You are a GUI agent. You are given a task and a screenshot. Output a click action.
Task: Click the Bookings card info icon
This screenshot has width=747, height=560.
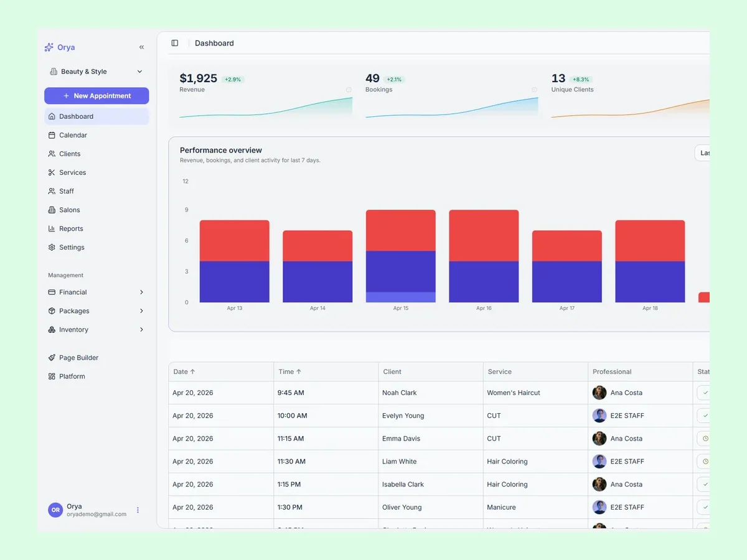534,90
